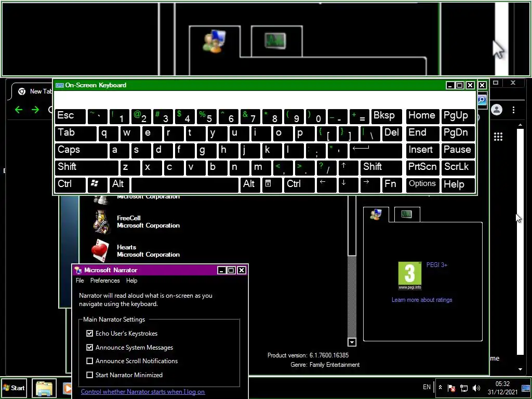Toggle Announce System Messages checkbox

pyautogui.click(x=89, y=347)
